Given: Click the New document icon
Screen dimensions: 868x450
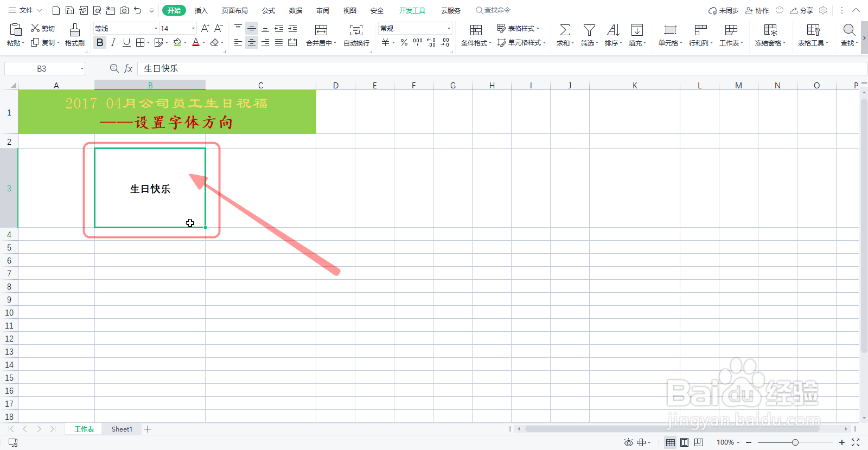Looking at the screenshot, I should tap(56, 10).
